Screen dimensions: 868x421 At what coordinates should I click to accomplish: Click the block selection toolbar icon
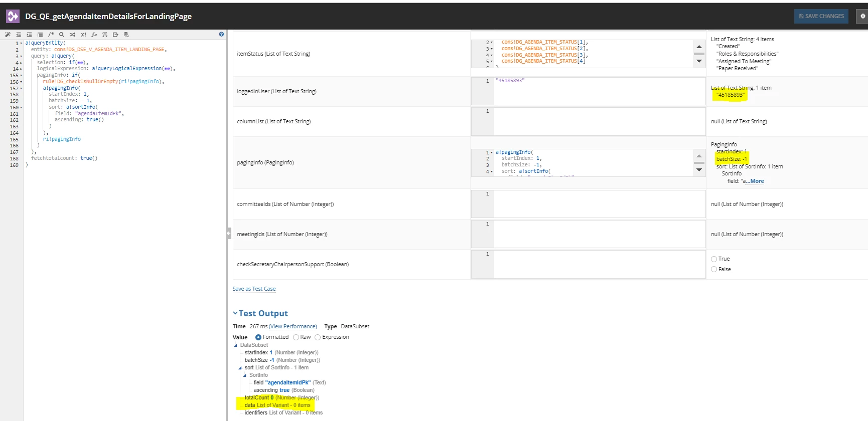point(40,35)
